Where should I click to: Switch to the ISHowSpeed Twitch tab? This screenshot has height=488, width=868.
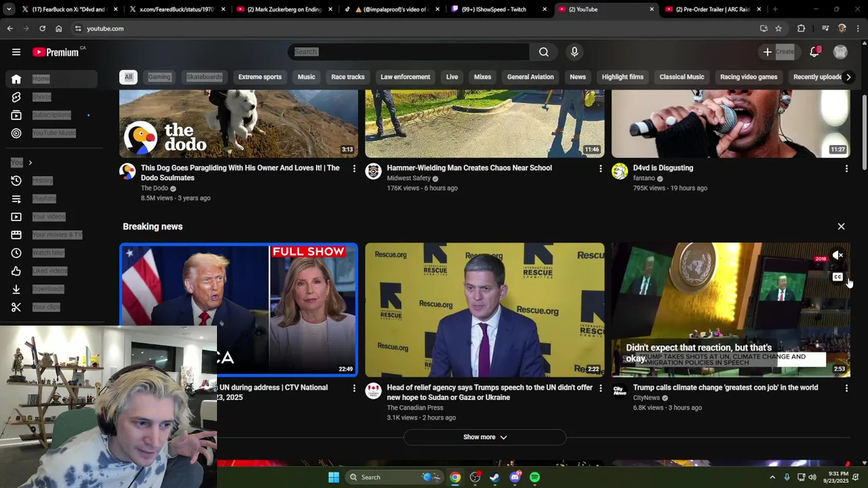click(x=499, y=9)
